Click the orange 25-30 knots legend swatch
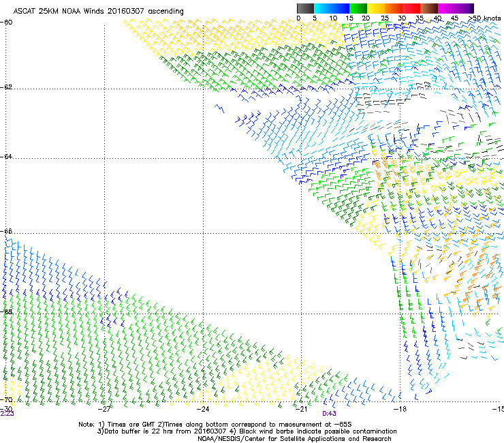Image resolution: width=504 pixels, height=443 pixels. pos(394,8)
